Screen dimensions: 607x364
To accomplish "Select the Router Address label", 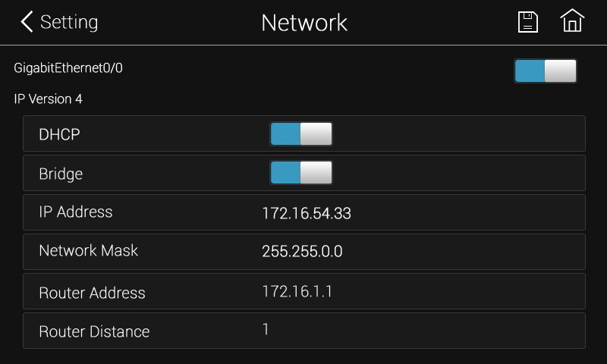I will coord(92,293).
